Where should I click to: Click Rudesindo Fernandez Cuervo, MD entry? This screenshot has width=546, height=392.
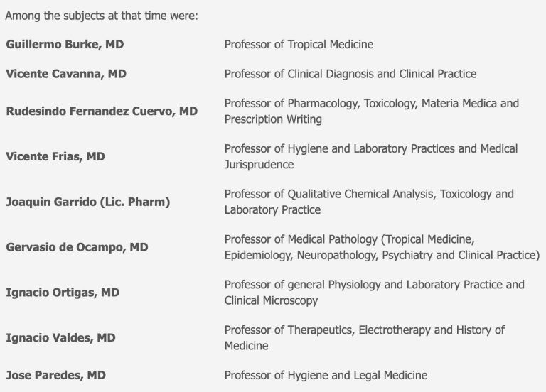pyautogui.click(x=102, y=111)
